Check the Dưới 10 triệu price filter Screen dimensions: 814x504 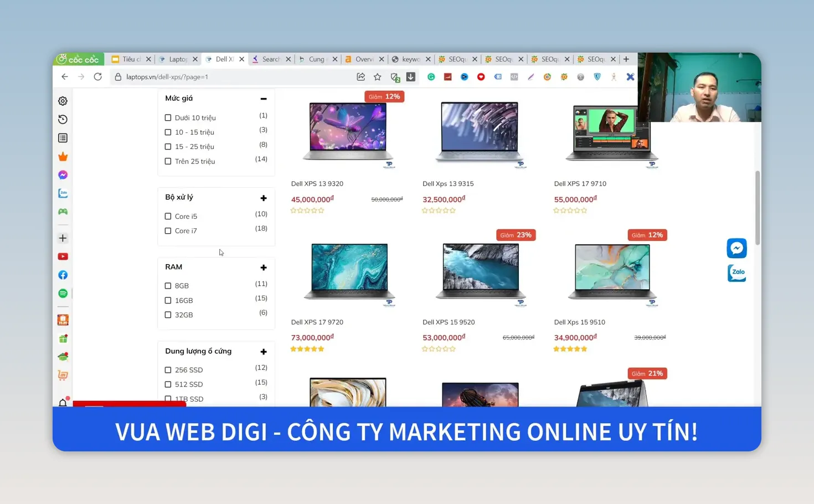[168, 118]
